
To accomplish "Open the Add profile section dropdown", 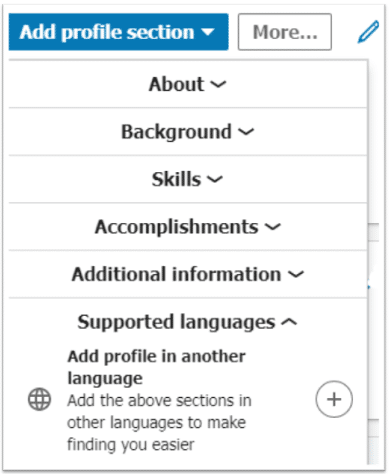I will (119, 32).
